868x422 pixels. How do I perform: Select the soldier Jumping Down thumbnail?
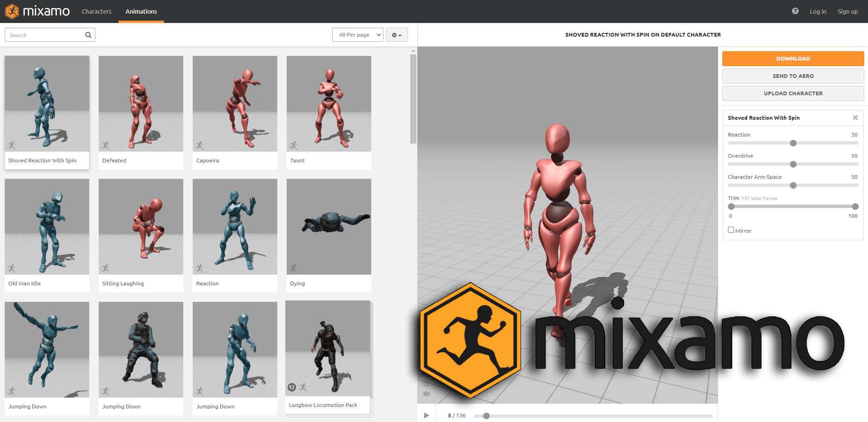click(x=141, y=350)
